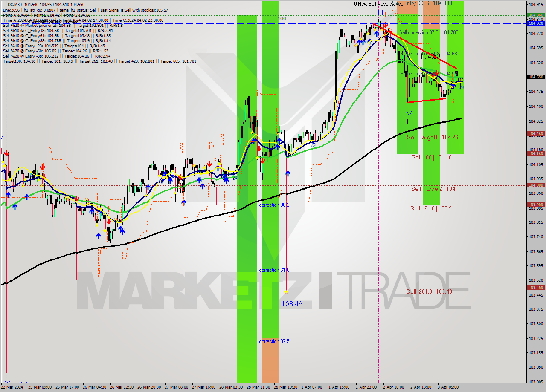Select the 'Sell 100 | 104.16' label
The width and height of the screenshot is (546, 392).
pos(431,157)
